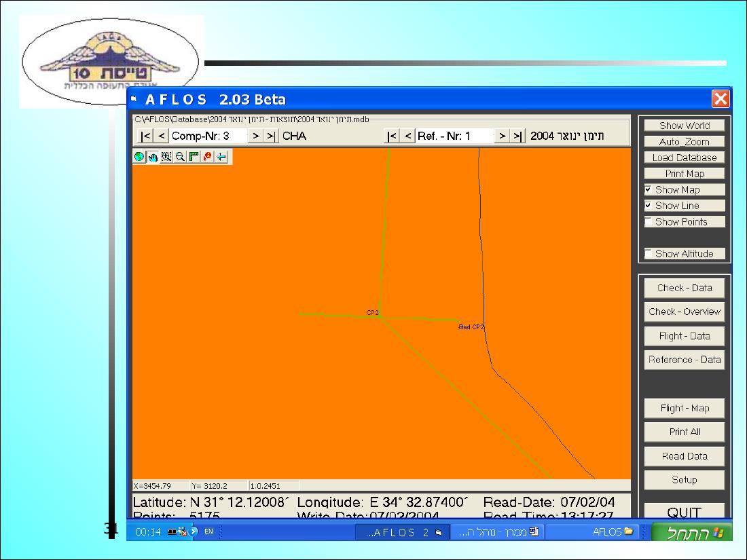Viewport: 747px width, 560px height.
Task: Select the green ruler measure tool
Action: tap(194, 157)
